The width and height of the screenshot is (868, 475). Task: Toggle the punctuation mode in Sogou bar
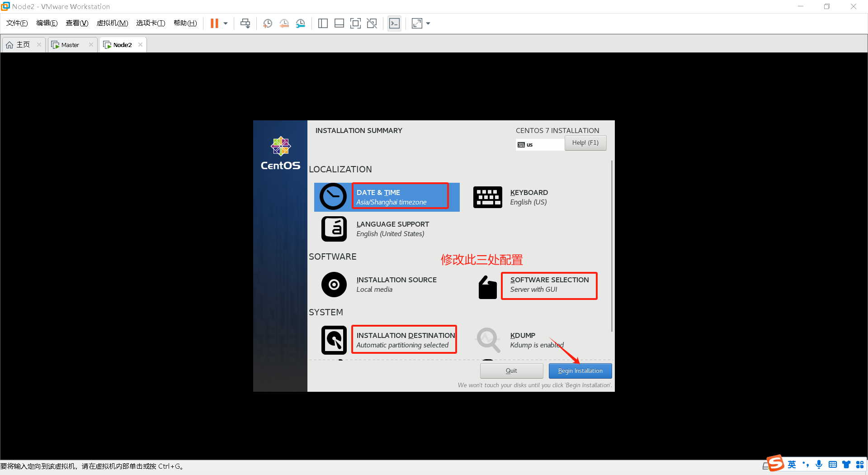click(x=806, y=465)
